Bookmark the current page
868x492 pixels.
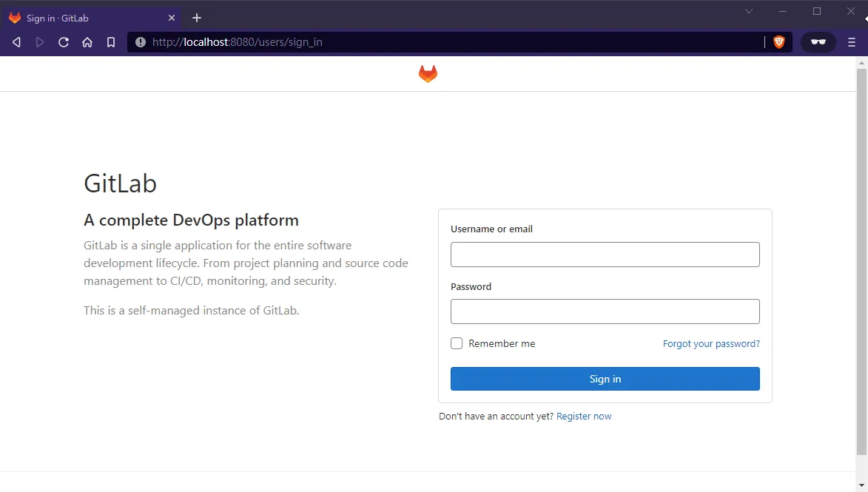111,42
